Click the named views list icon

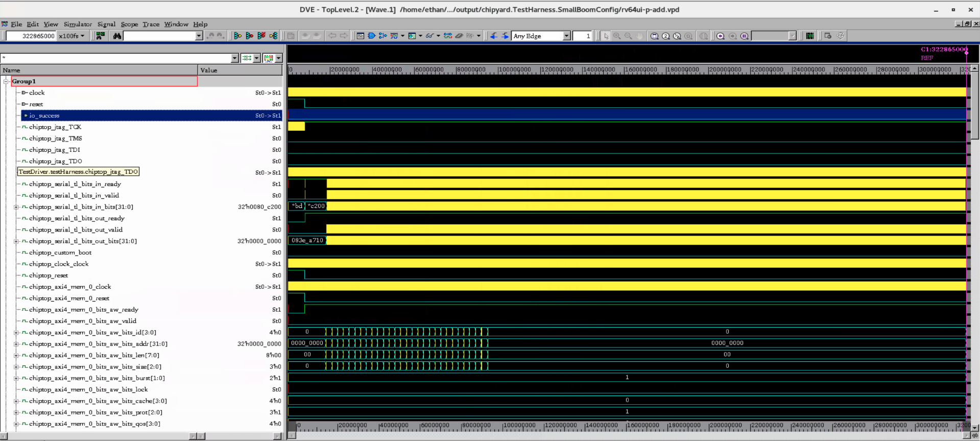(745, 36)
